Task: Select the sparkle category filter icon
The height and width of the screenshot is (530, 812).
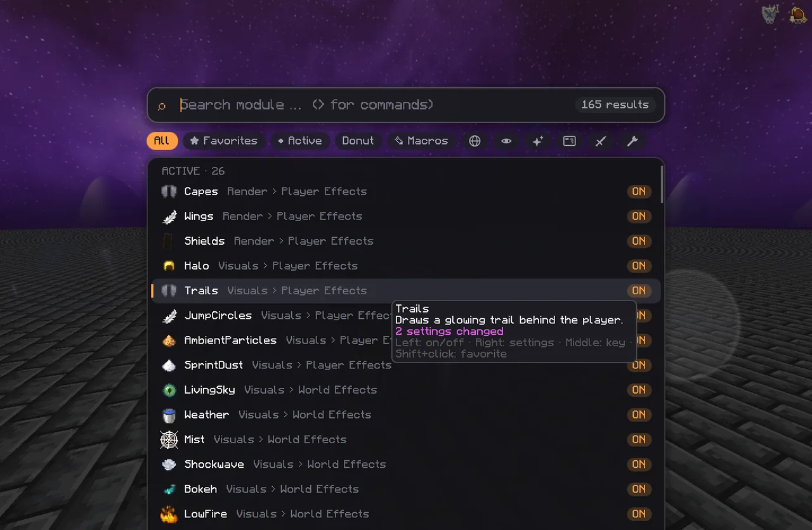Action: pos(537,141)
